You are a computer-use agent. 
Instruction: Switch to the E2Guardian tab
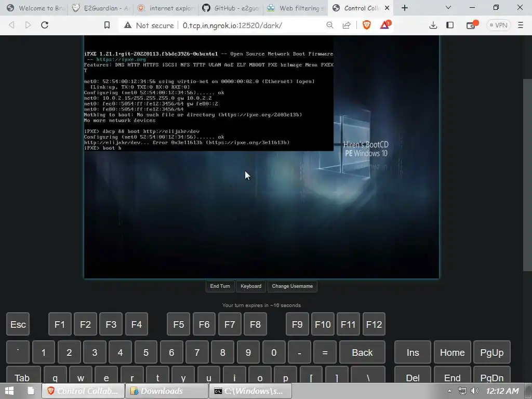(101, 8)
